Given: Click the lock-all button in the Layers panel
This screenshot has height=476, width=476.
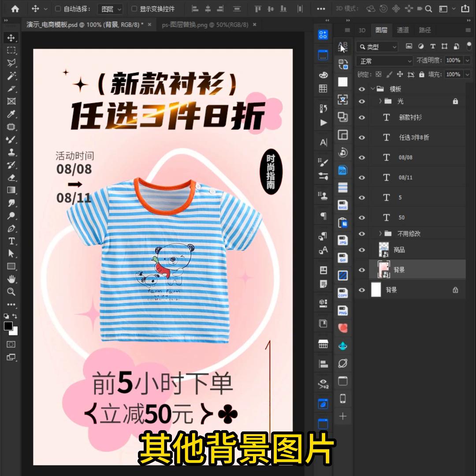Looking at the screenshot, I should pyautogui.click(x=422, y=74).
